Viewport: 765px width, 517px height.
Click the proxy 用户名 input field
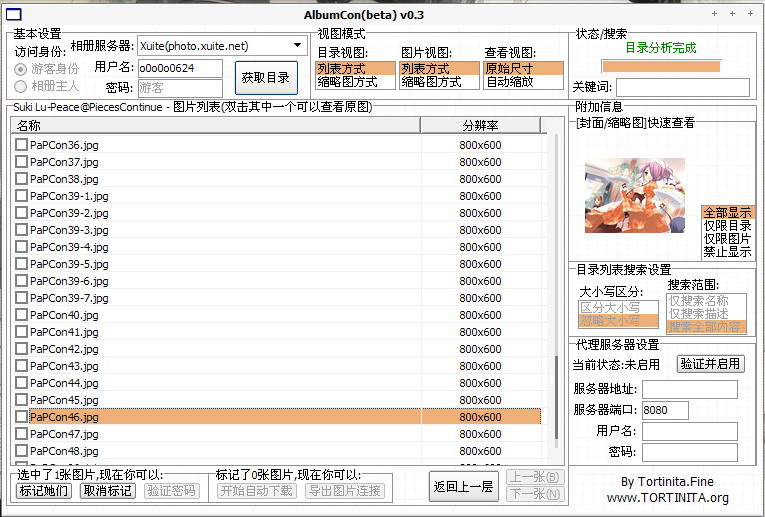tap(690, 432)
